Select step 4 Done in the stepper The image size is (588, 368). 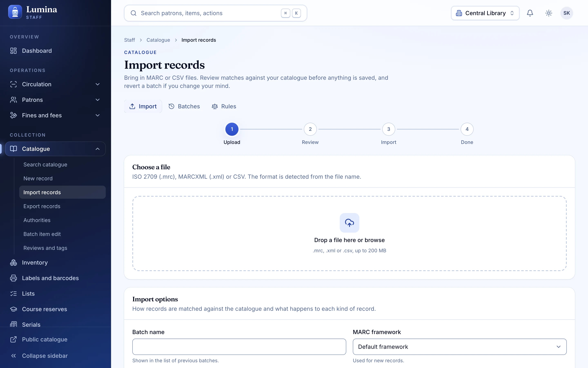467,129
